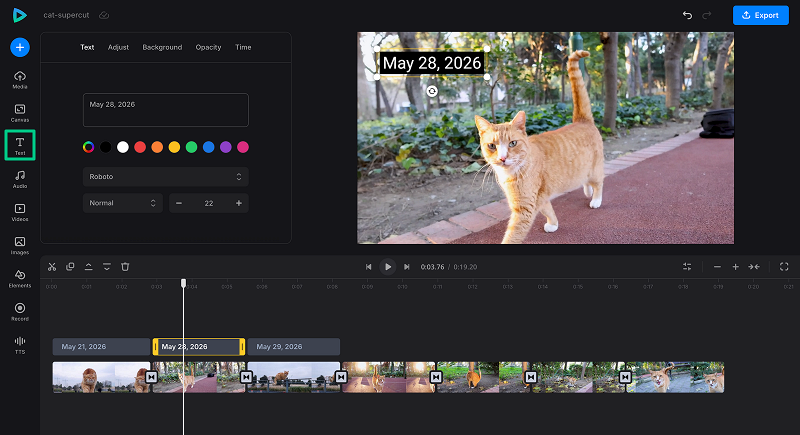Click the scissors split icon
Viewport: 800px width, 435px height.
pos(52,267)
